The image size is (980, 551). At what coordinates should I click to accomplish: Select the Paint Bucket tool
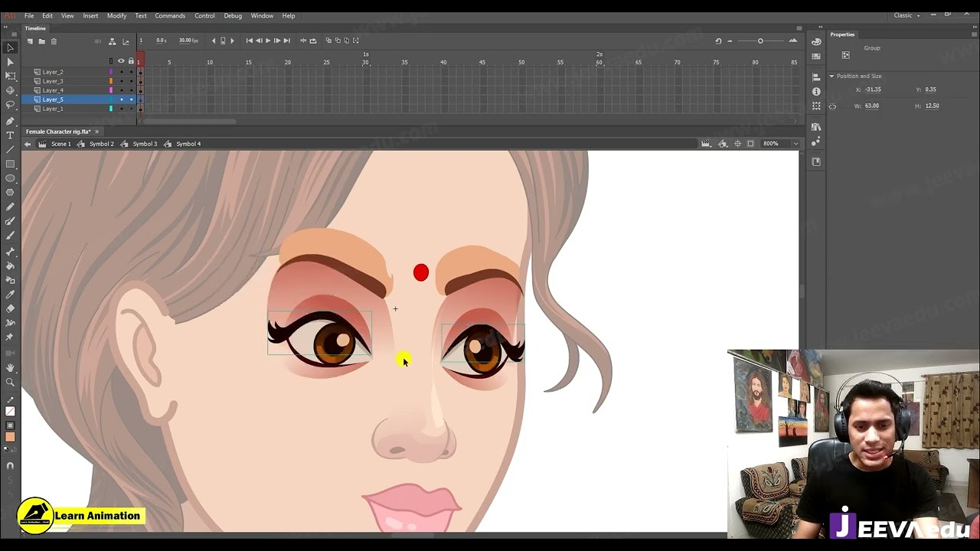click(10, 266)
